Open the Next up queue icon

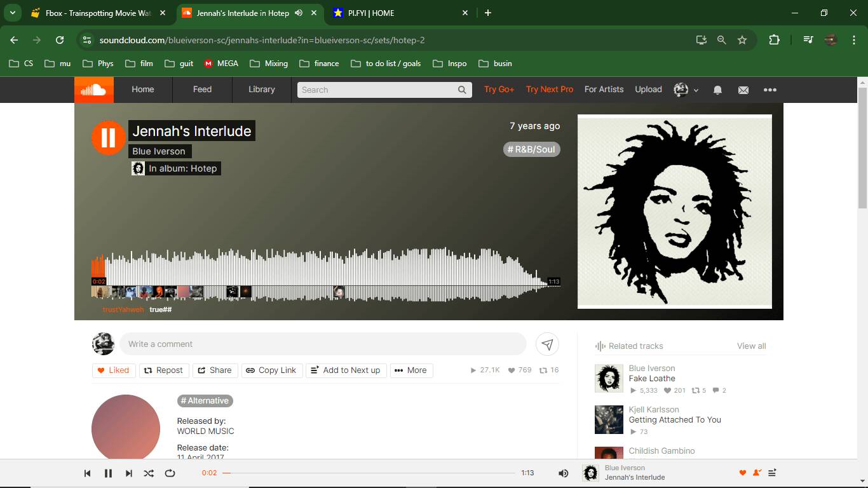[773, 473]
